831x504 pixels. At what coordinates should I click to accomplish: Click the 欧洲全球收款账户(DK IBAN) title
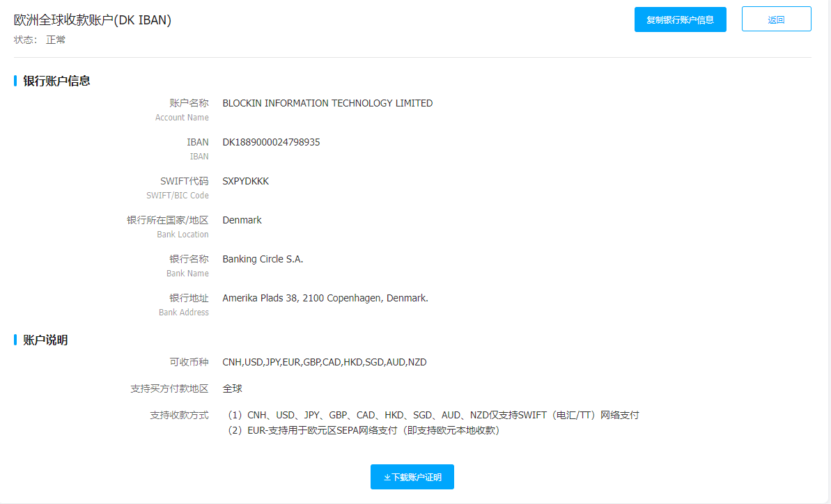click(92, 20)
